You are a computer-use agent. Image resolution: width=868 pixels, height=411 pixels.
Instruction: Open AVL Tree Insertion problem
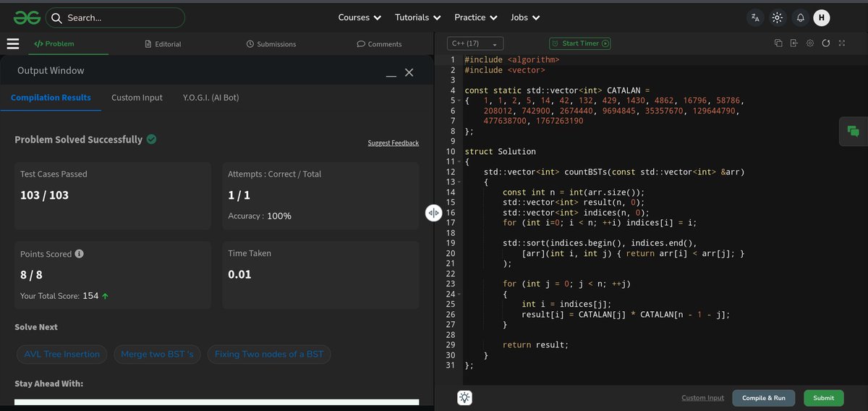[x=61, y=355]
